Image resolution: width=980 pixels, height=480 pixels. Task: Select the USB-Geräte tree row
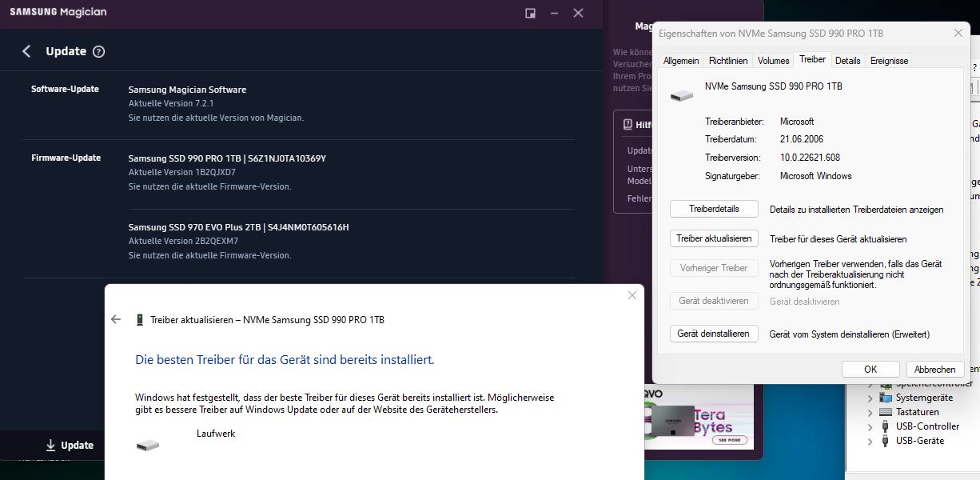pos(919,441)
